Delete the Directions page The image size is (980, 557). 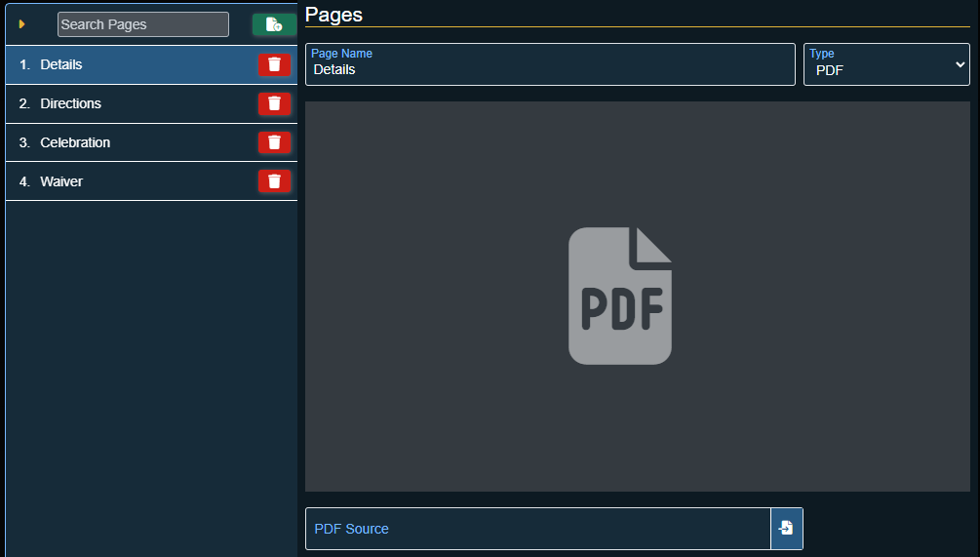tap(274, 103)
